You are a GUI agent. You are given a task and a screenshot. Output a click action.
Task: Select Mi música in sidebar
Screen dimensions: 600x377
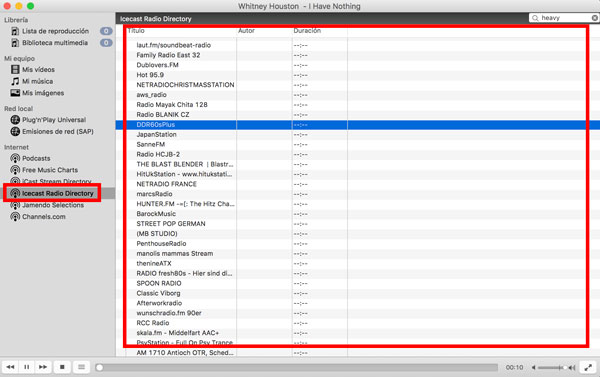38,81
